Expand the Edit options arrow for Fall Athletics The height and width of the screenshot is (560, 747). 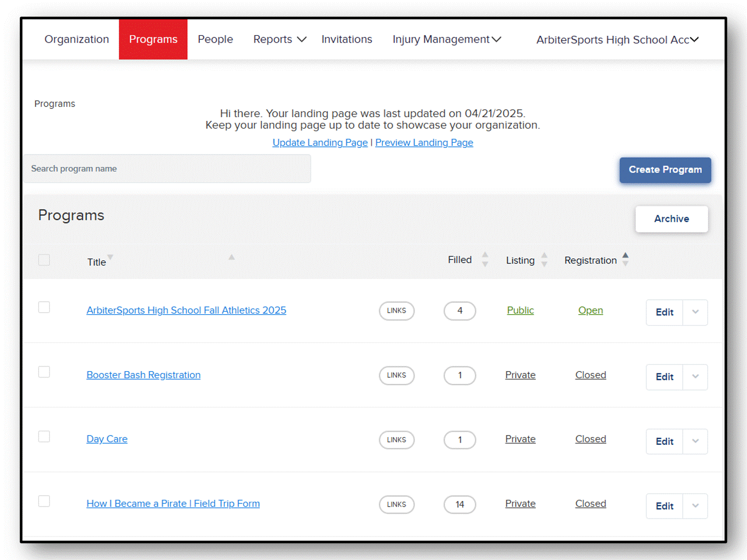pyautogui.click(x=696, y=312)
